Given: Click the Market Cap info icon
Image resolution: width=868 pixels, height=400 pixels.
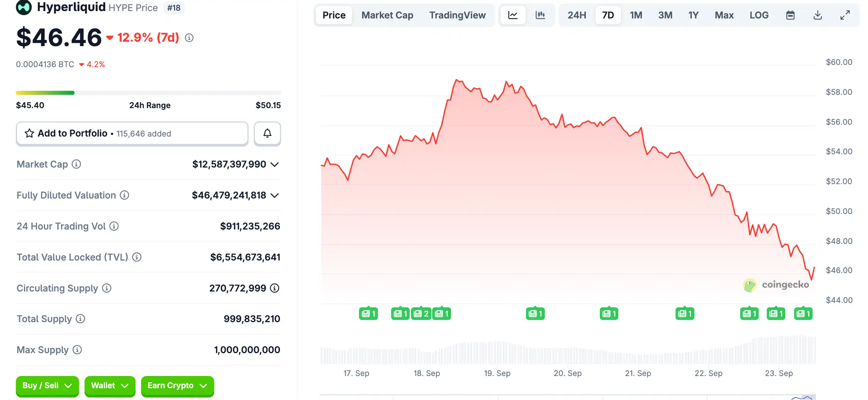Looking at the screenshot, I should point(76,164).
